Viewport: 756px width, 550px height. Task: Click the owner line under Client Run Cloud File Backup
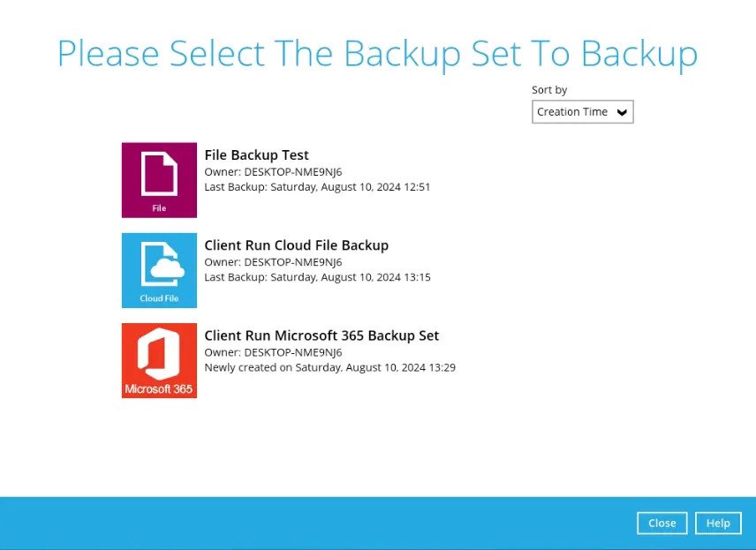(x=273, y=262)
